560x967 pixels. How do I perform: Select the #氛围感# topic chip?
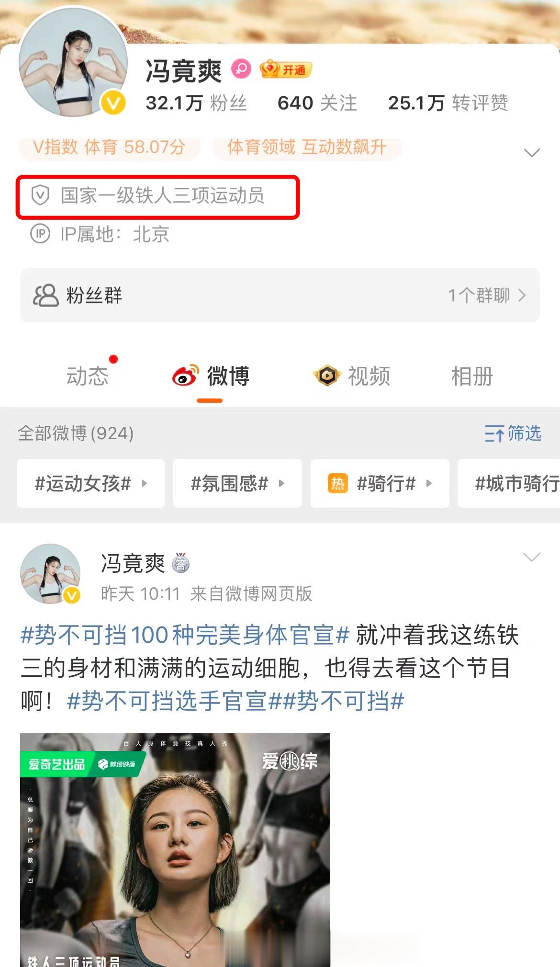click(x=237, y=483)
